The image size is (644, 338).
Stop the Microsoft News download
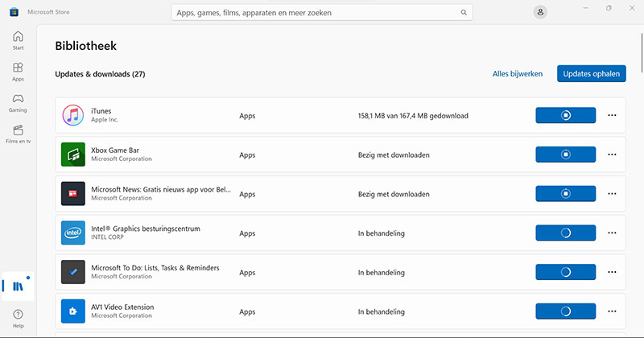point(566,193)
